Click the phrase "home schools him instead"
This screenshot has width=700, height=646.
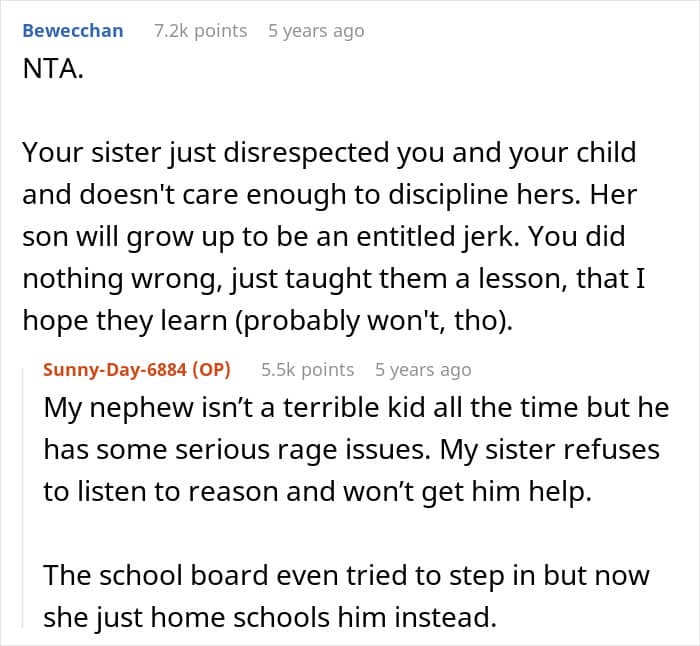(361, 618)
